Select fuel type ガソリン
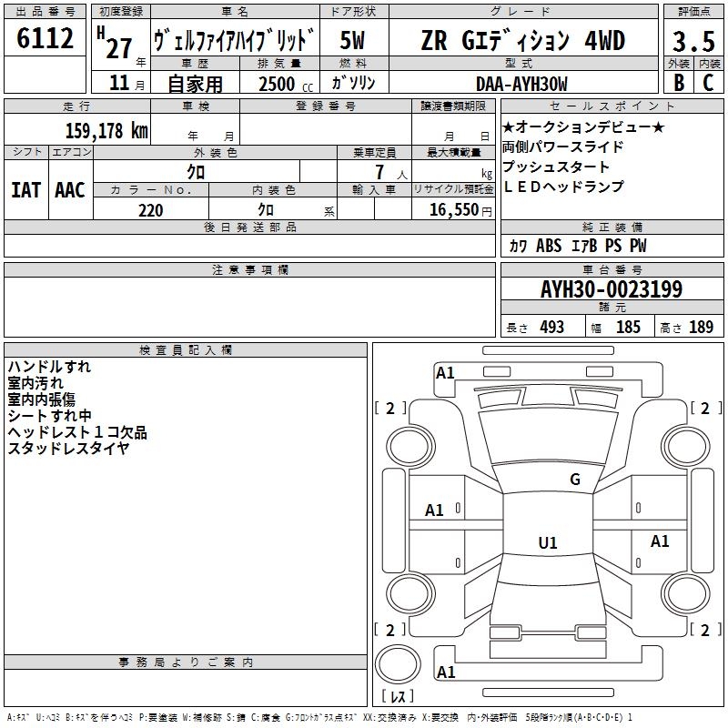728x728 pixels. click(x=353, y=83)
